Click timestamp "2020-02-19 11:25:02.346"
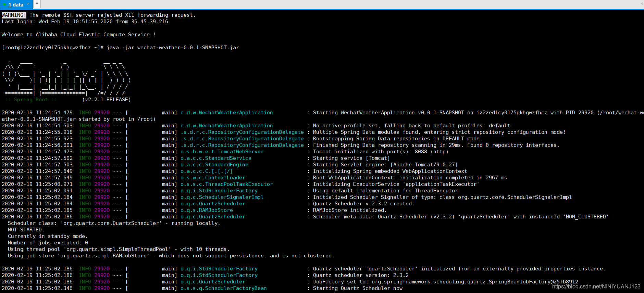 coord(37,288)
